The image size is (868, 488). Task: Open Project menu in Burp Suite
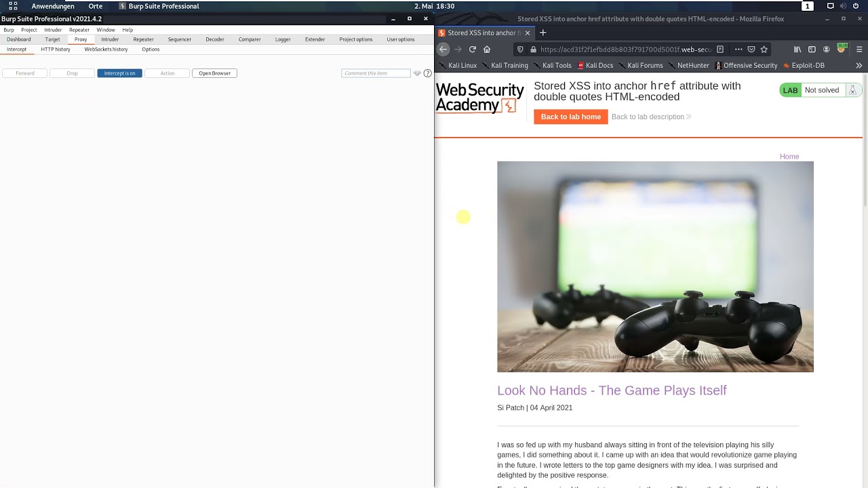pos(29,30)
